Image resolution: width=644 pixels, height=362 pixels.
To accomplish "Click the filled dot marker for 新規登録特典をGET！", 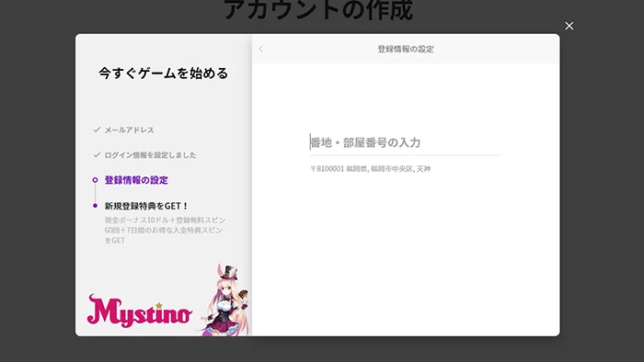I will 95,206.
